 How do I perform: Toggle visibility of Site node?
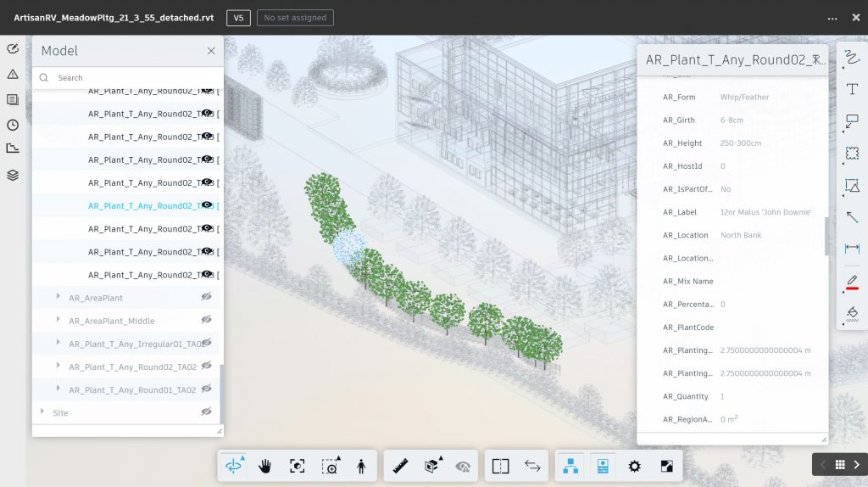tap(206, 411)
